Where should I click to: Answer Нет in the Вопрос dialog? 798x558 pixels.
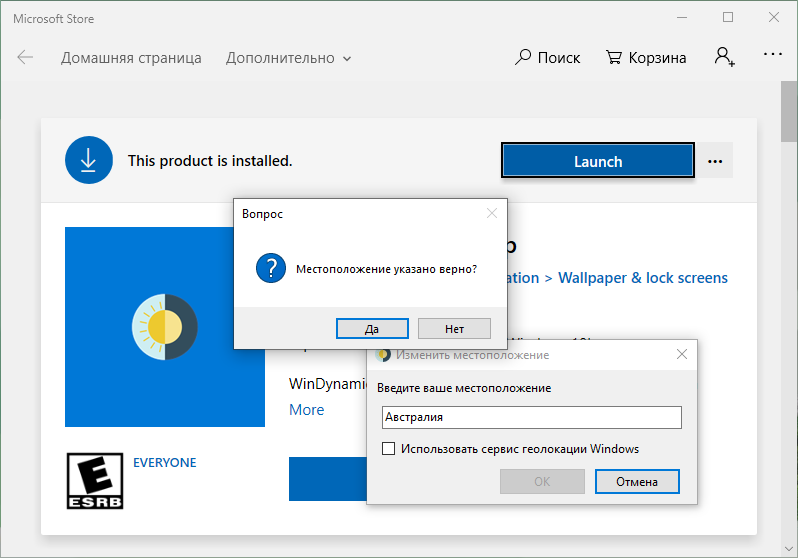click(x=454, y=328)
